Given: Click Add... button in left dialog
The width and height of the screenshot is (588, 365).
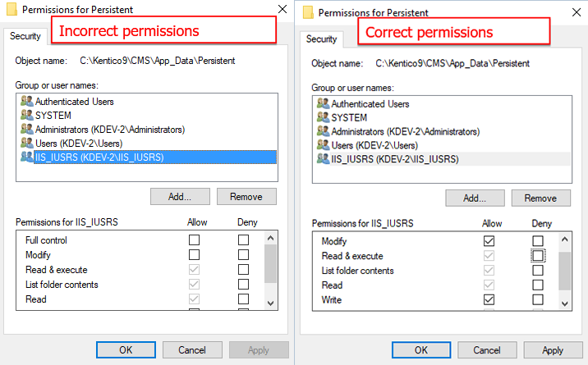Looking at the screenshot, I should [x=180, y=197].
